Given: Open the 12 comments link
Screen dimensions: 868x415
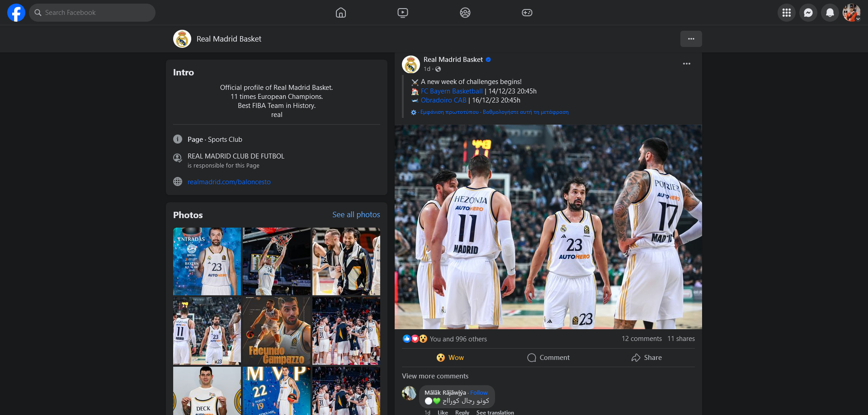Looking at the screenshot, I should coord(642,339).
